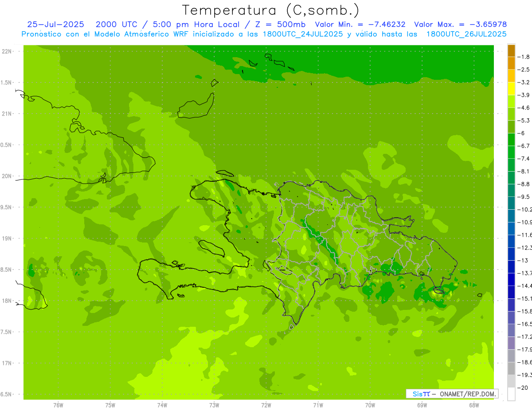Click the '21N' latitude axis label

point(8,114)
